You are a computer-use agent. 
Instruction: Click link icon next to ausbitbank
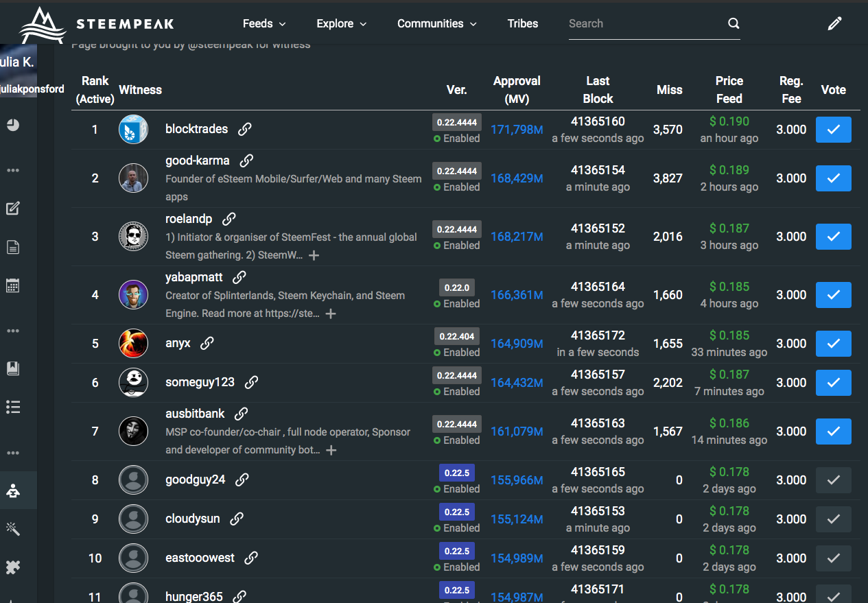click(241, 414)
